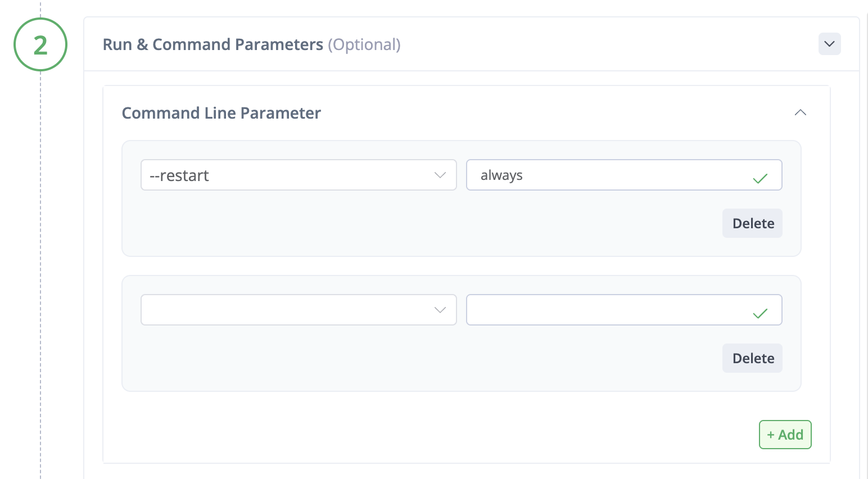Screen dimensions: 868x479
Task: Focus the empty parameter value field
Action: [x=607, y=310]
